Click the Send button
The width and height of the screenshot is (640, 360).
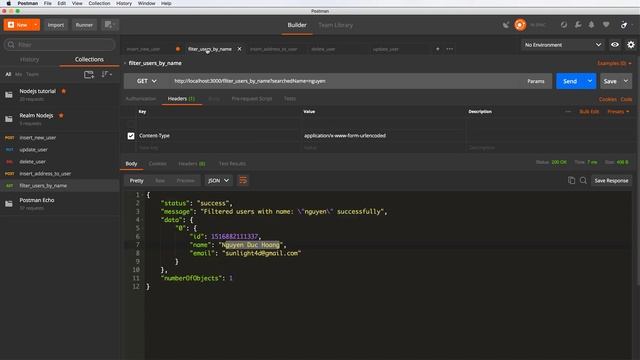[570, 81]
